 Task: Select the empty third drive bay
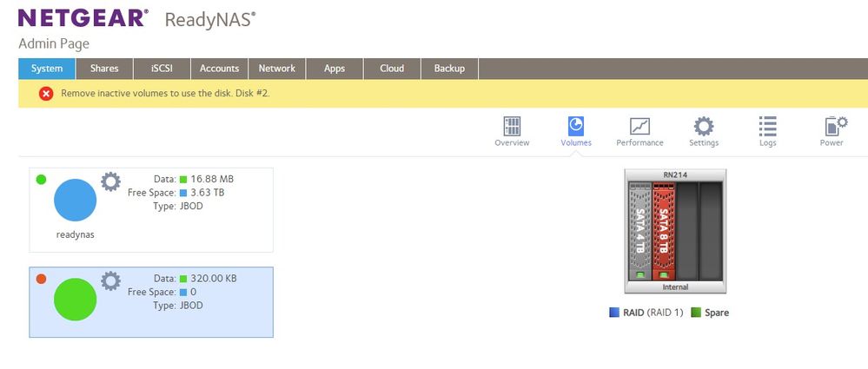click(687, 231)
